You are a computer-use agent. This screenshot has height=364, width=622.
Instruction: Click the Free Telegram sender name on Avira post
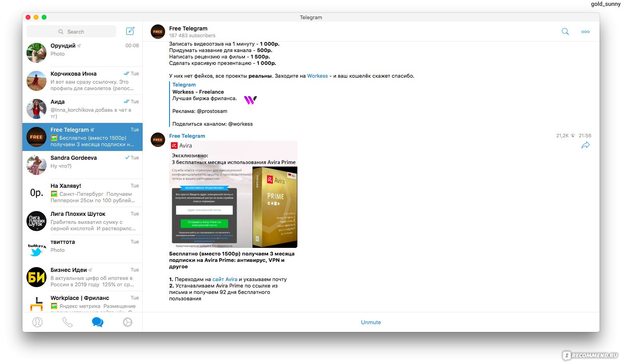click(187, 136)
